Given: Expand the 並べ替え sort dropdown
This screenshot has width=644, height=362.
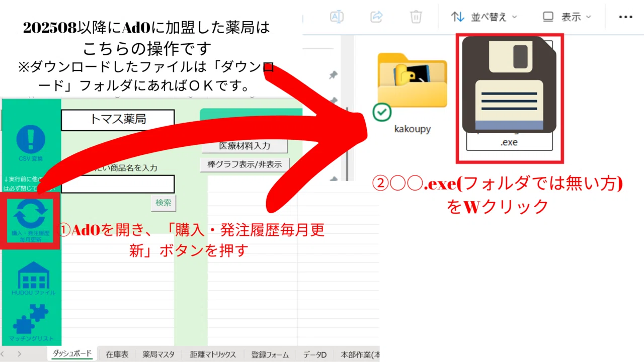Looking at the screenshot, I should (x=485, y=17).
